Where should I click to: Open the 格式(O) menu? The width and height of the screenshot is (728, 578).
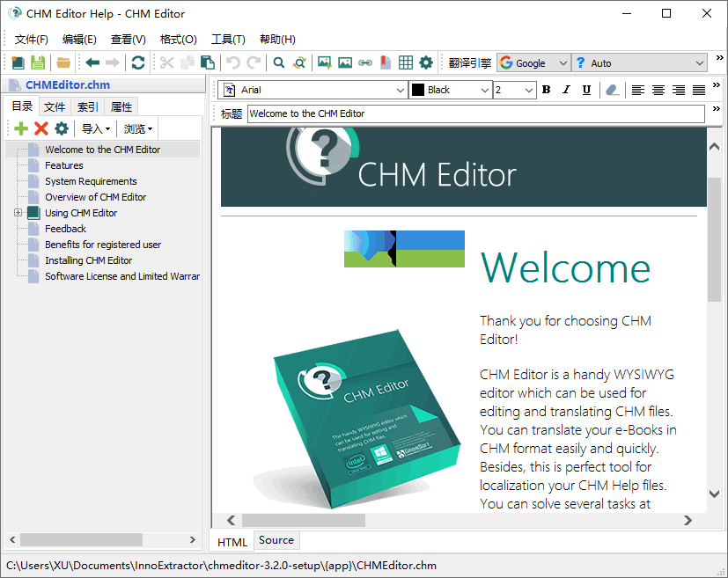coord(179,40)
